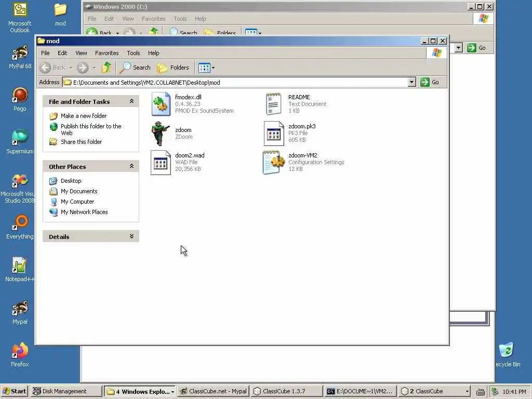The image size is (532, 399).
Task: Click the Go button in mod window
Action: click(430, 82)
